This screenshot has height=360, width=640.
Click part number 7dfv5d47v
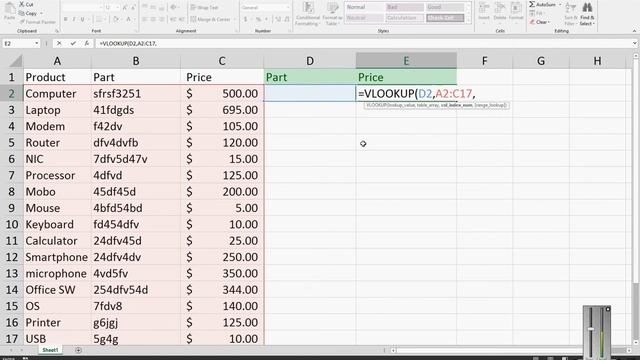136,159
